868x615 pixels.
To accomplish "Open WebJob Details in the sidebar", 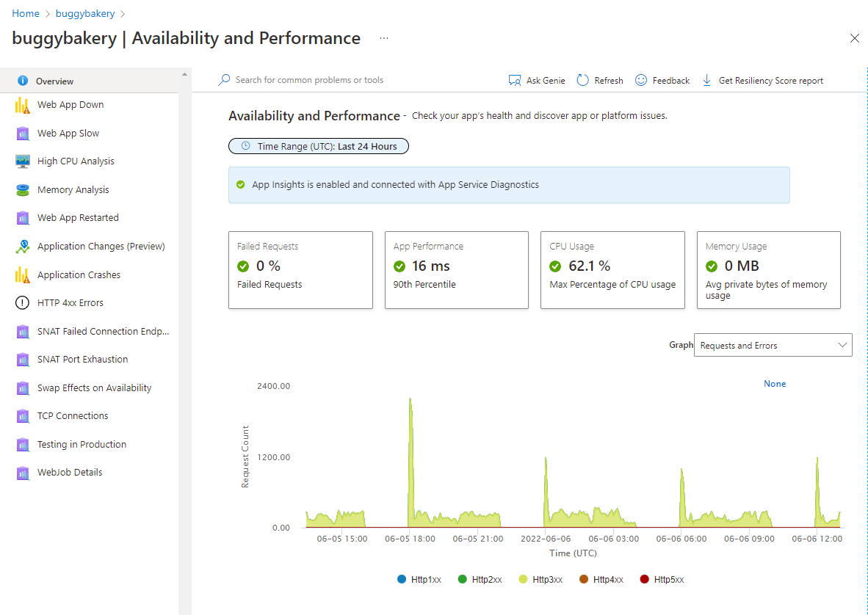I will 70,472.
